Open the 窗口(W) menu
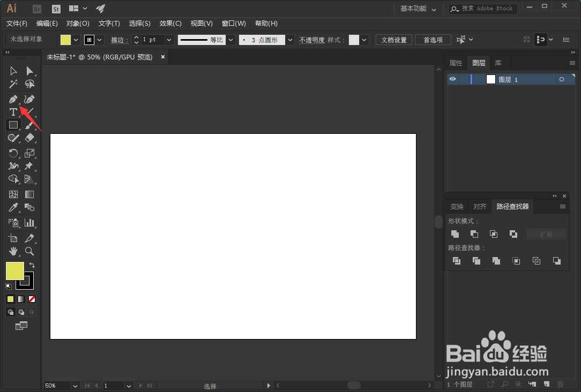Image resolution: width=581 pixels, height=392 pixels. (x=234, y=24)
